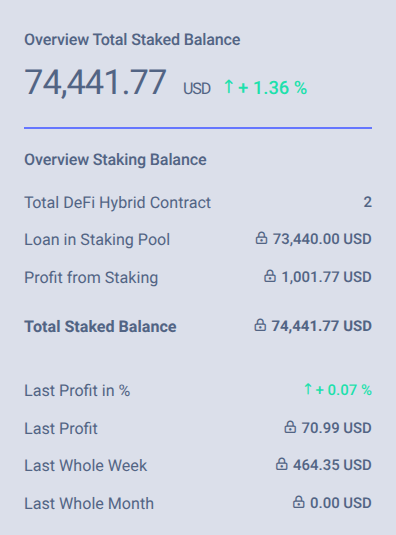Viewport: 396px width, 535px height.
Task: Click the large 74,441.77 balance figure
Action: 96,82
